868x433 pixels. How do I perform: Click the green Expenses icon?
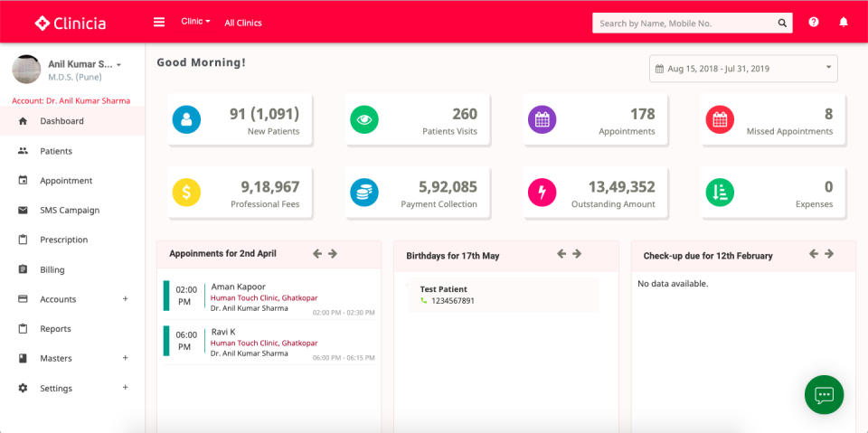click(720, 193)
